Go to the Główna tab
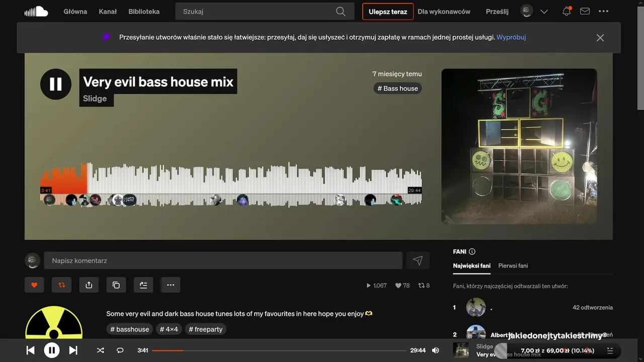This screenshot has height=362, width=644. click(75, 12)
